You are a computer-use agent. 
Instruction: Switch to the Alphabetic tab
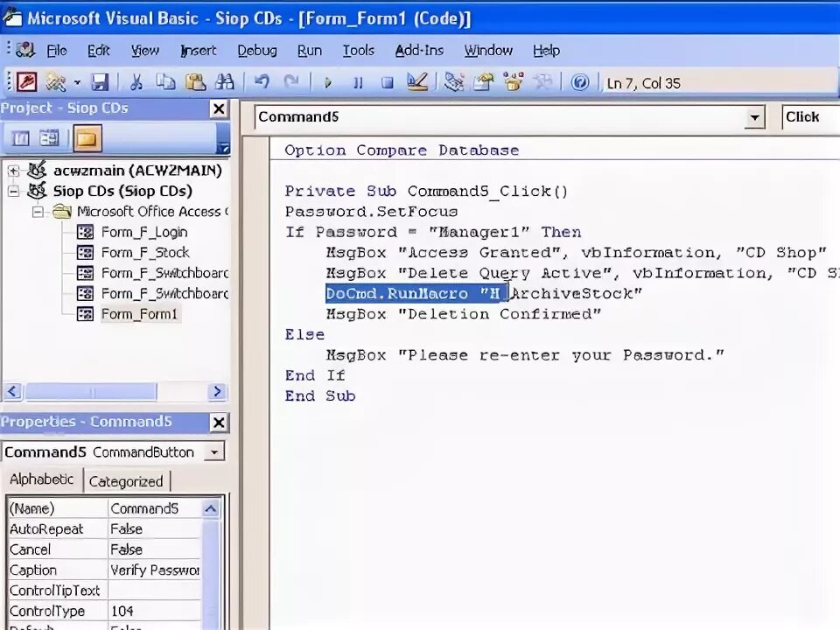[41, 479]
